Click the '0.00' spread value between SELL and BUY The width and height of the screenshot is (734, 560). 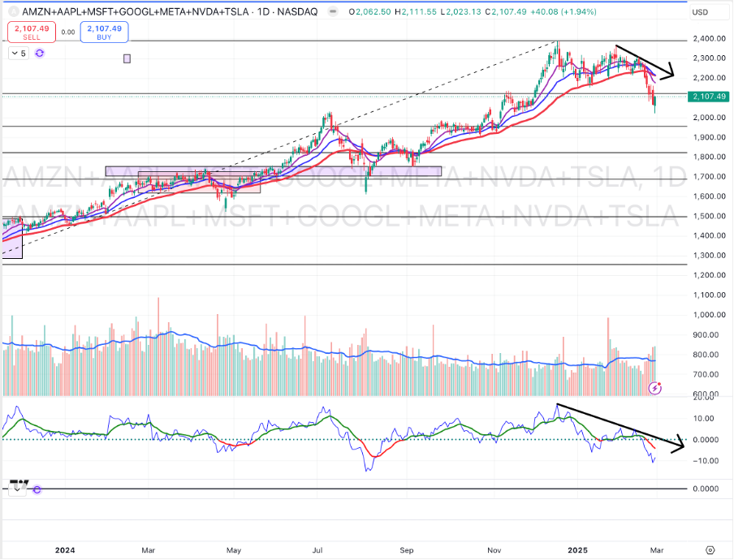click(67, 32)
